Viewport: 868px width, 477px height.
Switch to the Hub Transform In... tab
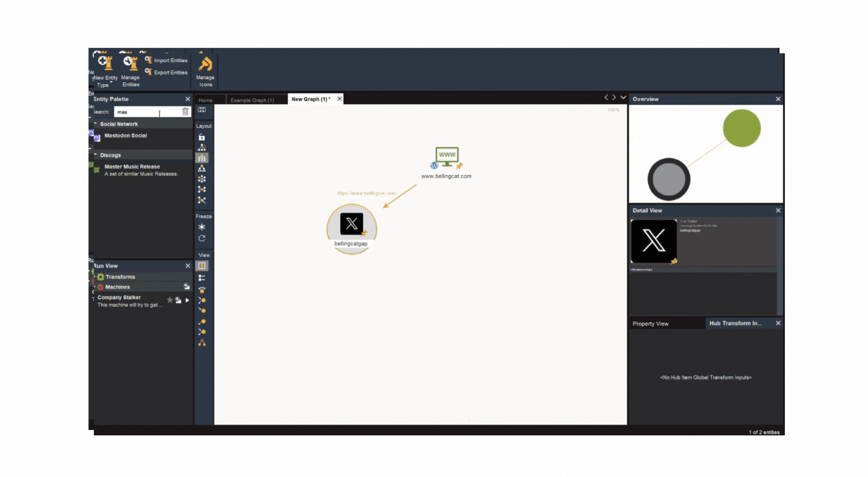[735, 323]
